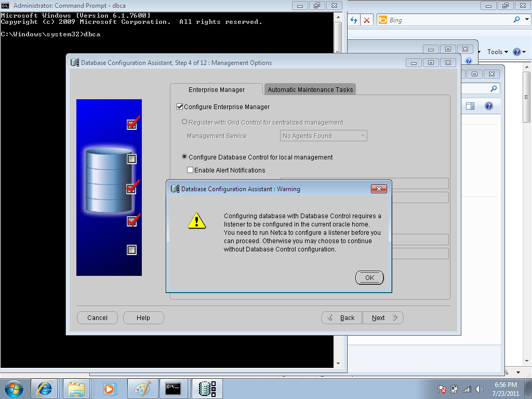532x399 pixels.
Task: Click the unchecked second step box
Action: coord(131,159)
